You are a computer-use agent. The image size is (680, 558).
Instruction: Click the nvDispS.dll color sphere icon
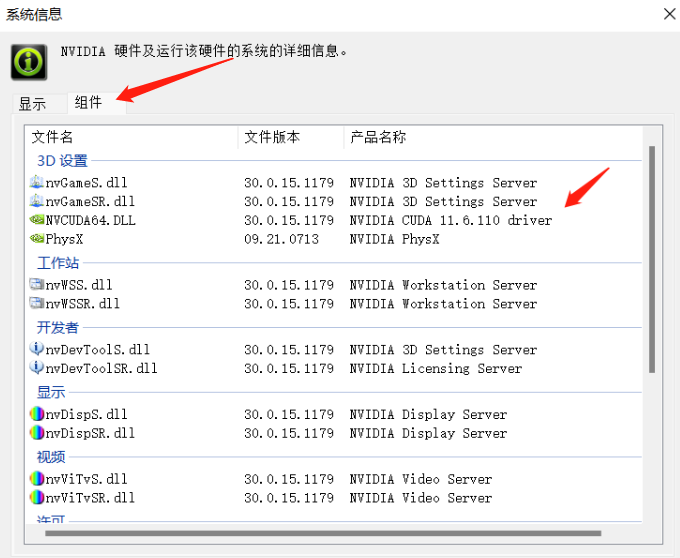click(x=37, y=414)
